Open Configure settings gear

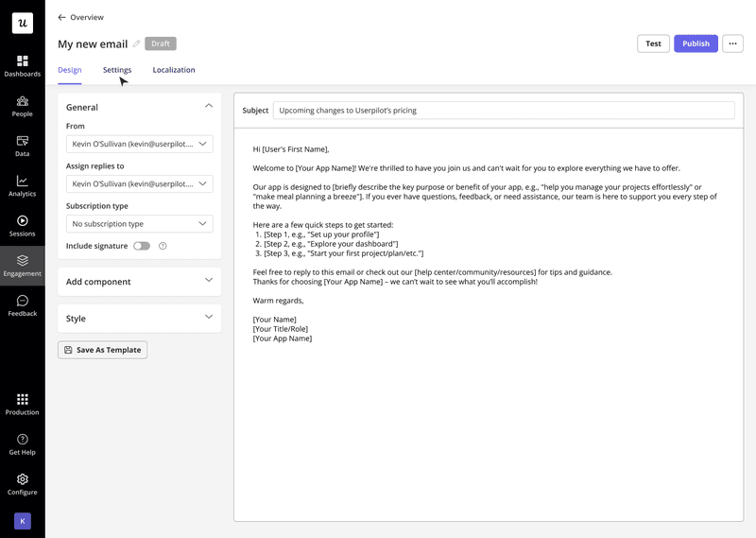pos(22,484)
